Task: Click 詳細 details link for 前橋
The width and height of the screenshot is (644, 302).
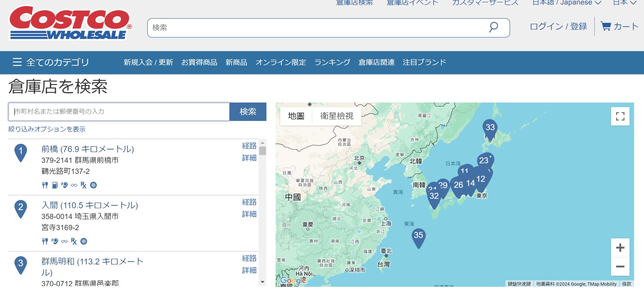Action: [x=249, y=158]
